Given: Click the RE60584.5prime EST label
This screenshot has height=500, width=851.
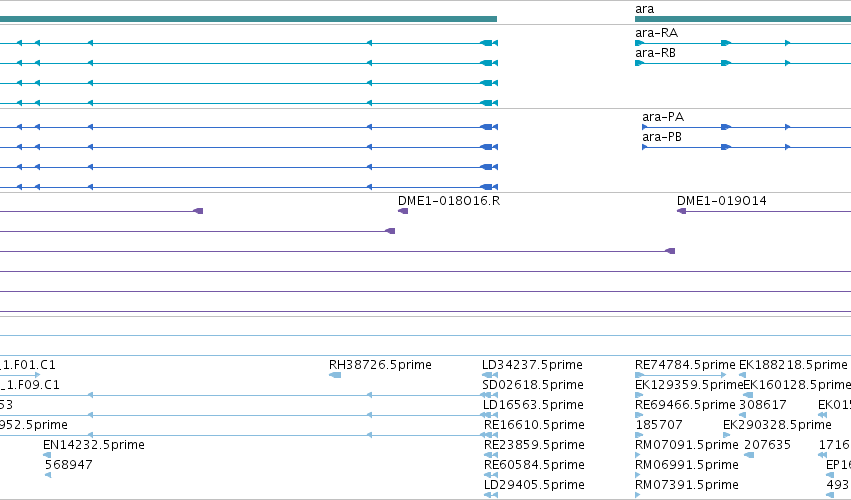Looking at the screenshot, I should coord(534,465).
